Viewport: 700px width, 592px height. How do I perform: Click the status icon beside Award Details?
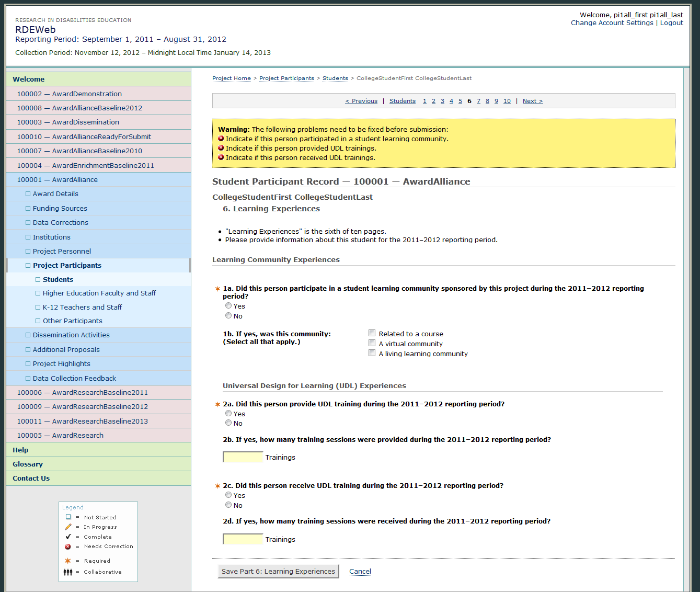28,194
